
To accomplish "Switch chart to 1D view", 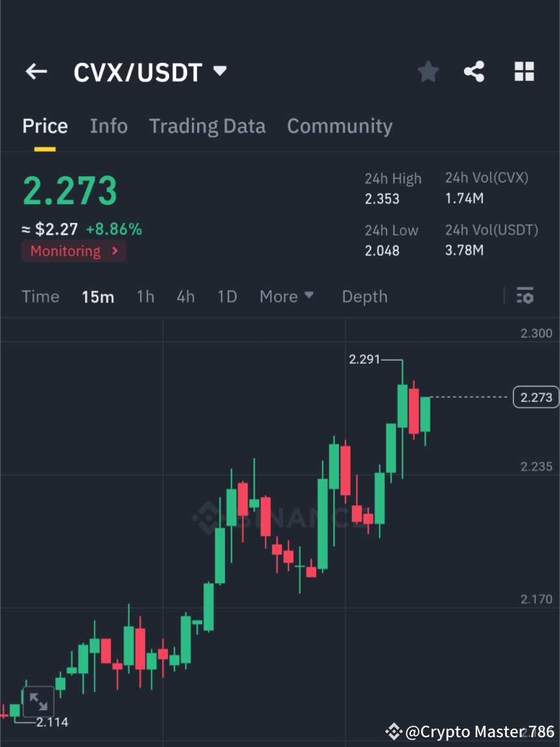I will pos(227,296).
